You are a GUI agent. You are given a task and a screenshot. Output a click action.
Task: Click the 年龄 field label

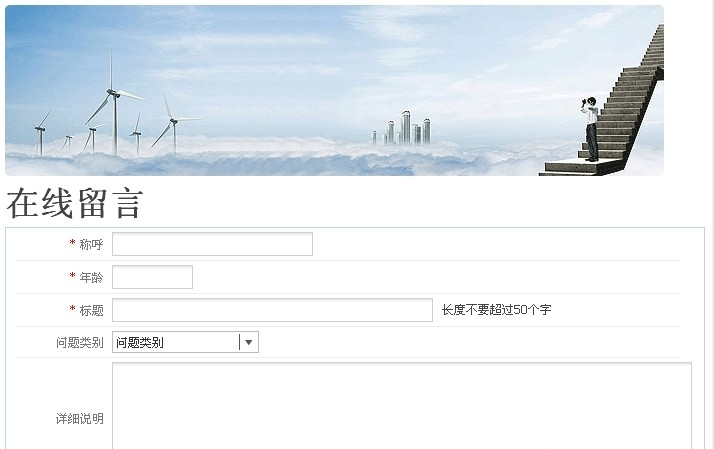point(91,277)
